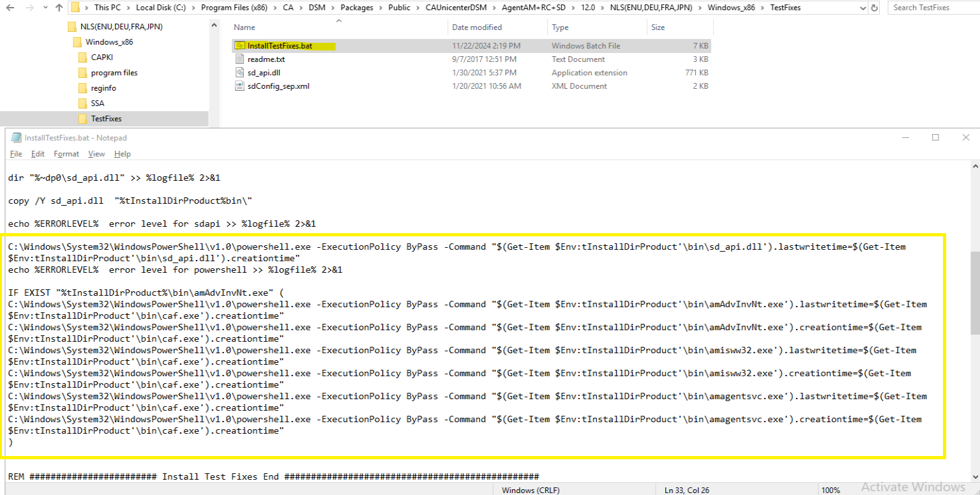Select the sd_api.dll file icon
The width and height of the screenshot is (980, 495).
239,73
